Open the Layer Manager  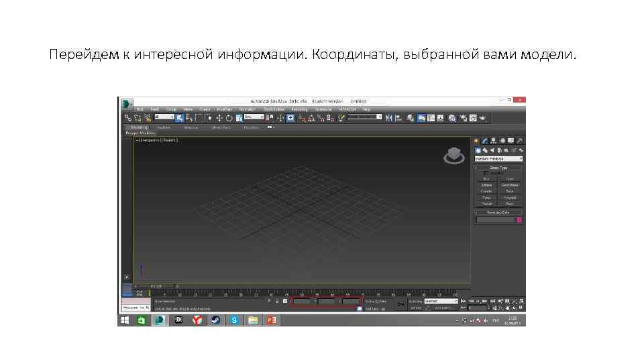[411, 118]
